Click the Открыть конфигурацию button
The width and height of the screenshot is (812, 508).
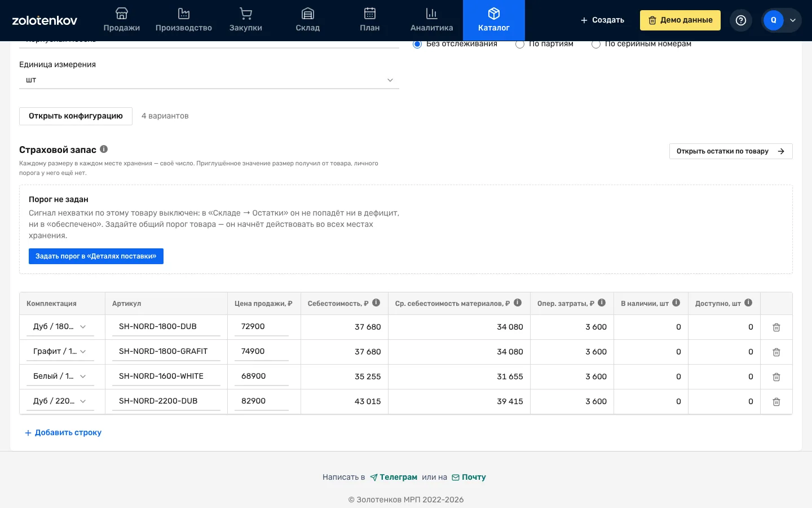coord(76,116)
